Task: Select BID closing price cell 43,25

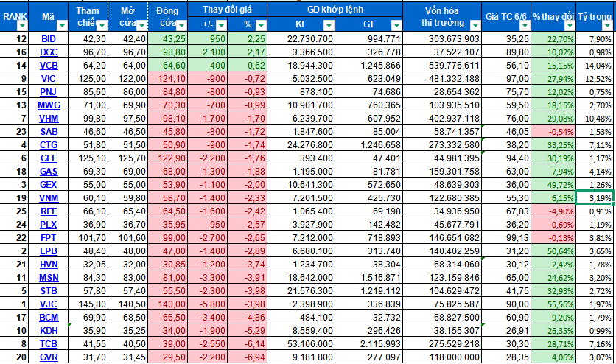Action: click(x=168, y=39)
